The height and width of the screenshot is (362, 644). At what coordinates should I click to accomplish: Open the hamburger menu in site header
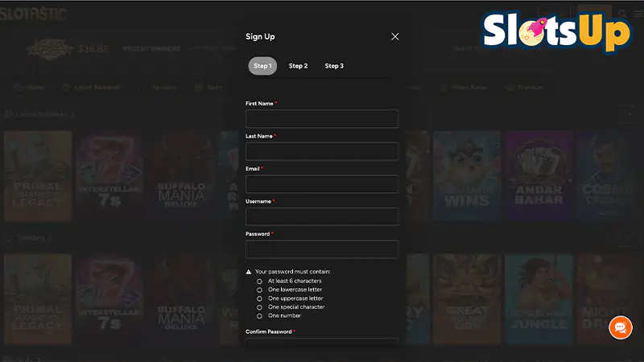pos(638,14)
